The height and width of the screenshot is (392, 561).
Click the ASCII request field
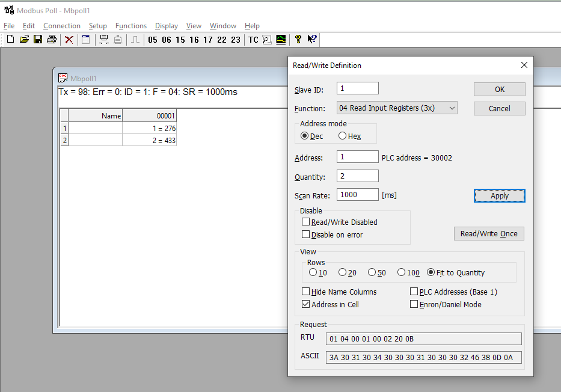424,357
